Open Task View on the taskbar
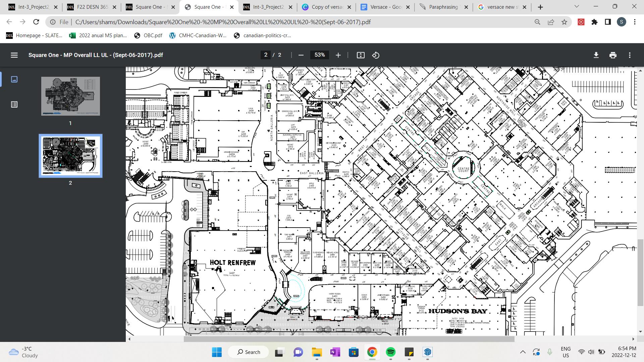Viewport: 644px width, 362px height. coord(279,352)
